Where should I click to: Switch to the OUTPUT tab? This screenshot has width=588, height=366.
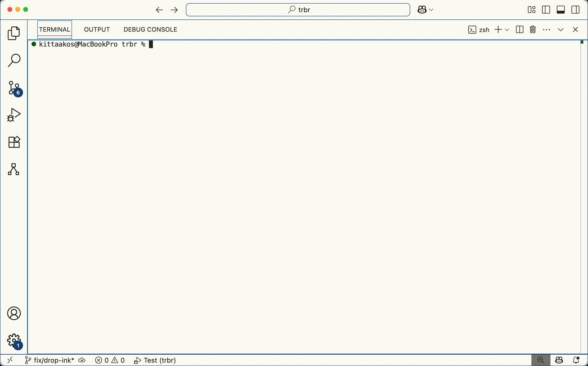coord(97,29)
